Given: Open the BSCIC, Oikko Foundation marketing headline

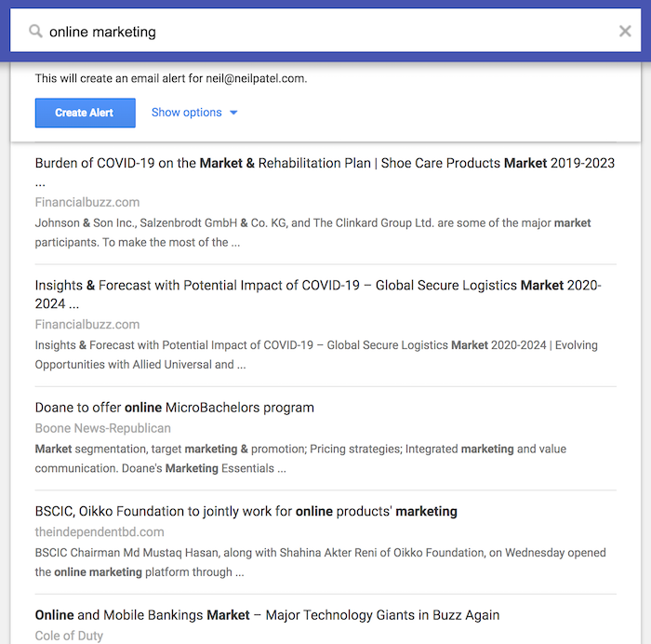Looking at the screenshot, I should coord(246,512).
